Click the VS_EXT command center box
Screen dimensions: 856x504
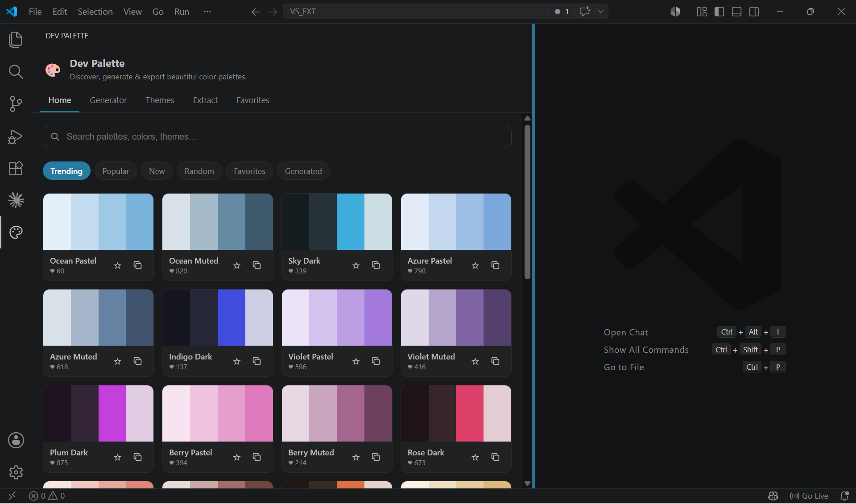pos(415,12)
